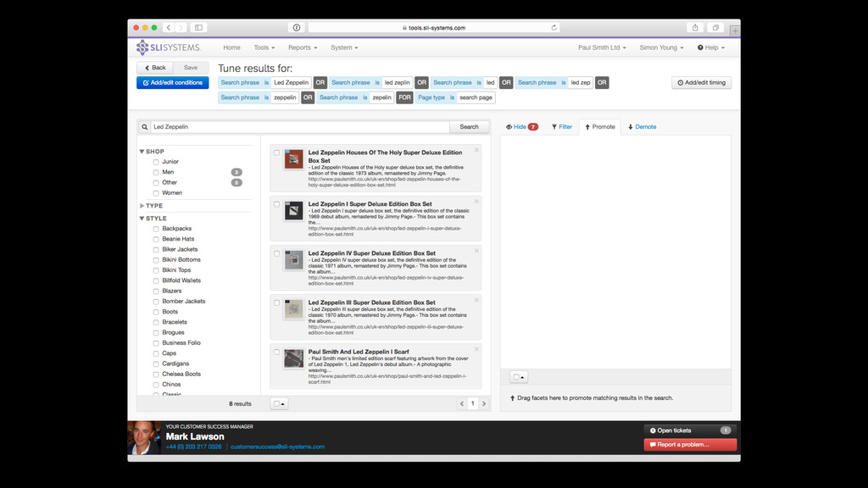
Task: Open promote panel select-all dropdown
Action: pos(519,377)
